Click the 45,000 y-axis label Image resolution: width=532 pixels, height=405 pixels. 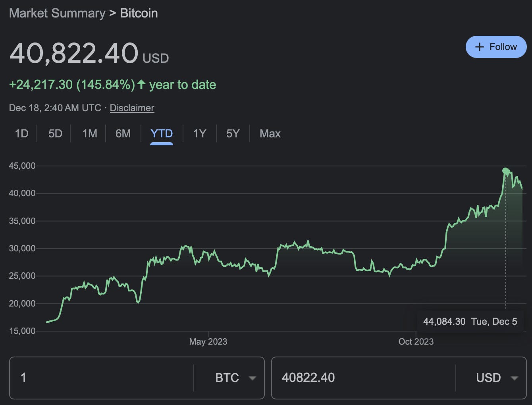coord(22,166)
